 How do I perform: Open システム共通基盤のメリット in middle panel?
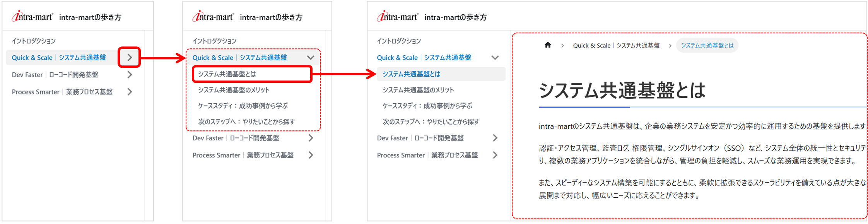(234, 90)
